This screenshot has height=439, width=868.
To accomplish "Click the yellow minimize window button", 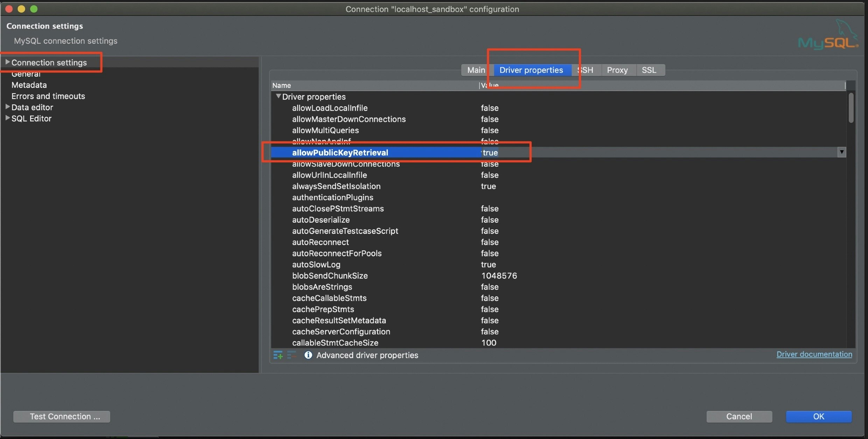I will click(21, 9).
